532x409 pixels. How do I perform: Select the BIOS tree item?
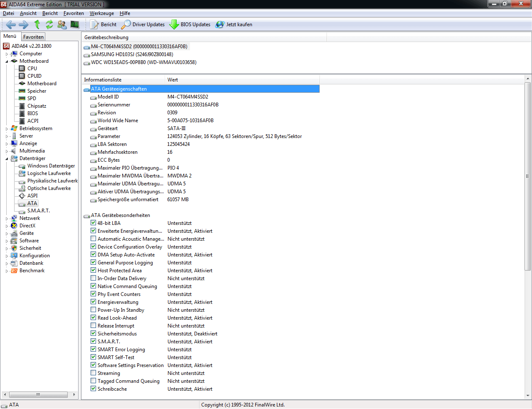[x=32, y=113]
